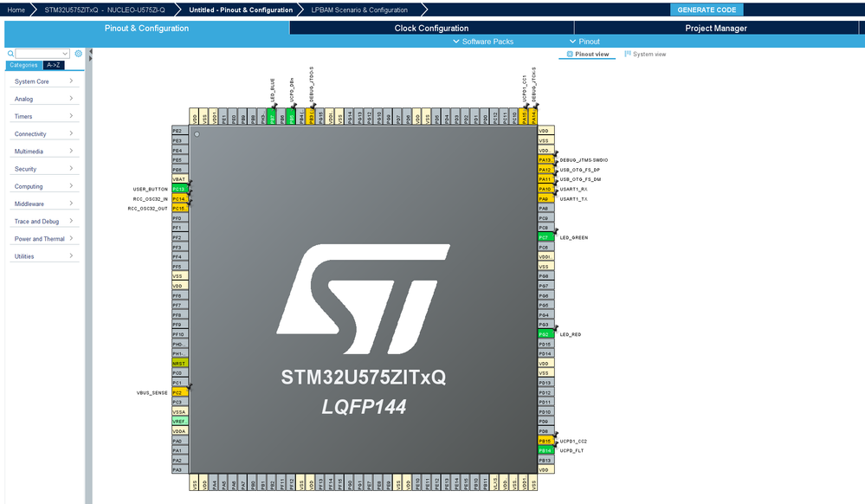Open LPBAM Scenario & Configuration breadcrumb
This screenshot has height=504, width=865.
[x=359, y=10]
